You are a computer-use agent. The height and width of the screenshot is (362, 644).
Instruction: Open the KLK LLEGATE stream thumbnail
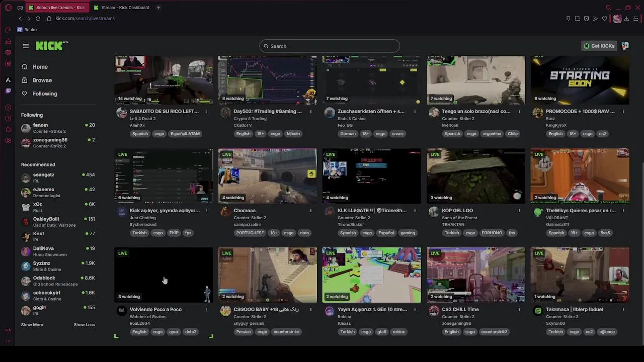[x=371, y=176]
